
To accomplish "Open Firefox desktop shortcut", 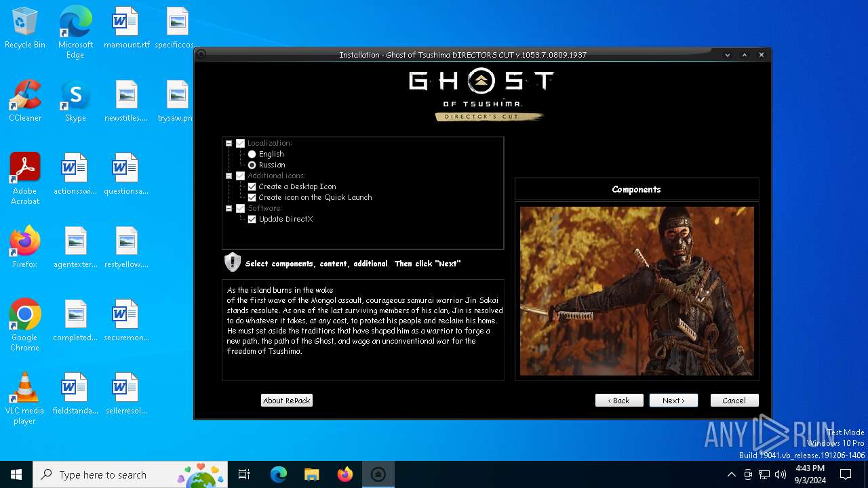I will [x=25, y=248].
